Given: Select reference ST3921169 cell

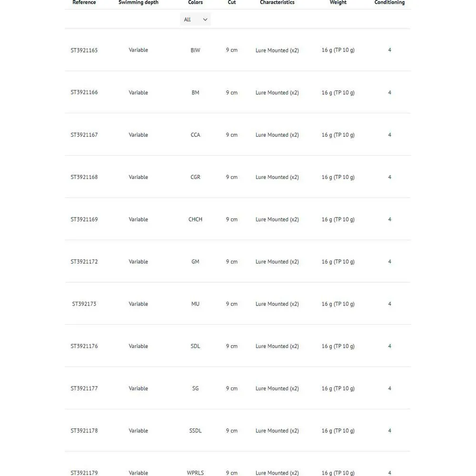Looking at the screenshot, I should 84,219.
